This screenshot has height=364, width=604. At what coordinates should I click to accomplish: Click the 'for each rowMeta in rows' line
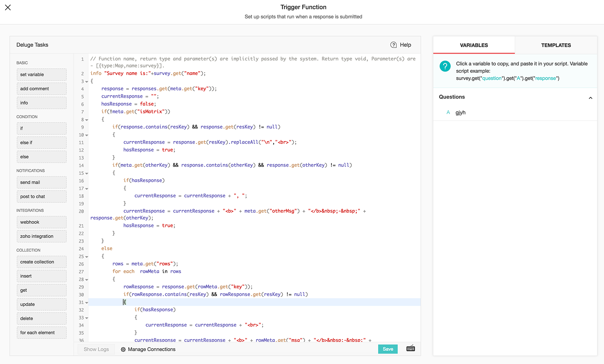(147, 271)
